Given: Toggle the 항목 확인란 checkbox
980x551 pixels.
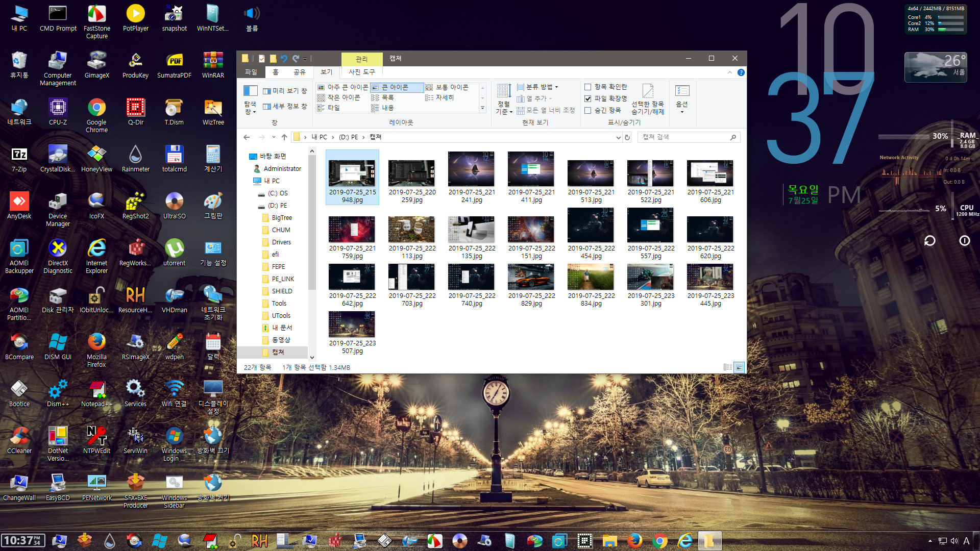Looking at the screenshot, I should 587,87.
